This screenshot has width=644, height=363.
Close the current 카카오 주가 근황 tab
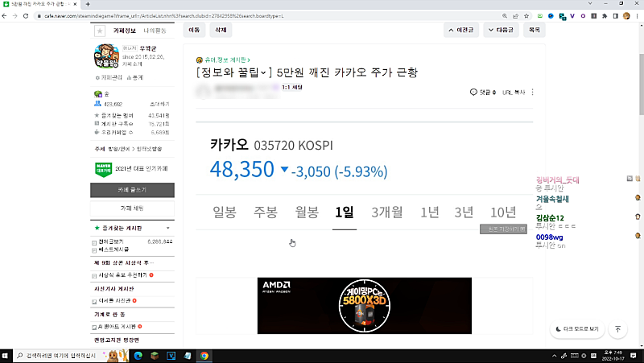click(75, 4)
